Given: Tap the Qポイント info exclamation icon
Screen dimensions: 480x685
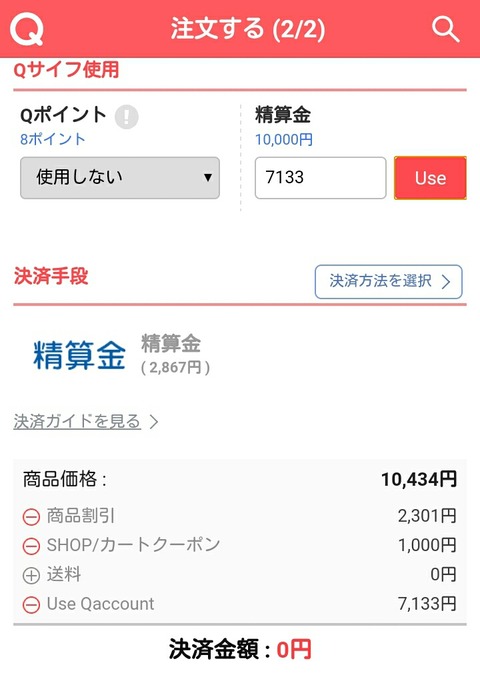Looking at the screenshot, I should click(127, 117).
